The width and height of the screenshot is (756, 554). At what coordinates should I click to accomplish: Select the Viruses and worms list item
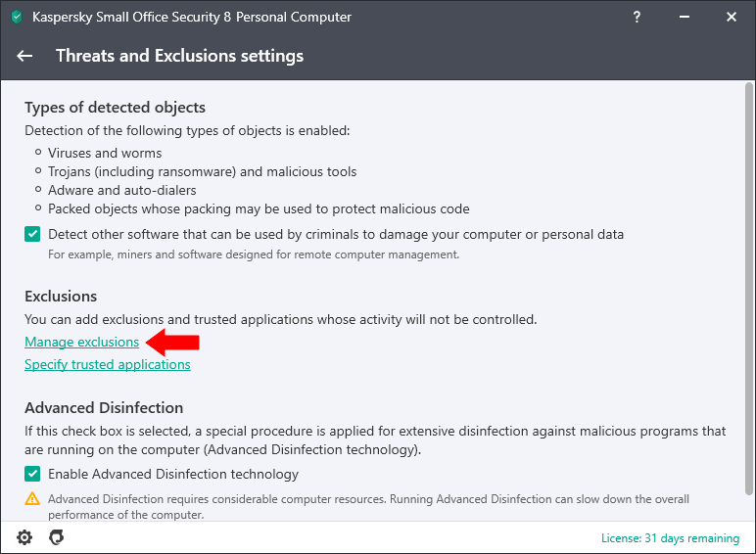click(x=105, y=154)
